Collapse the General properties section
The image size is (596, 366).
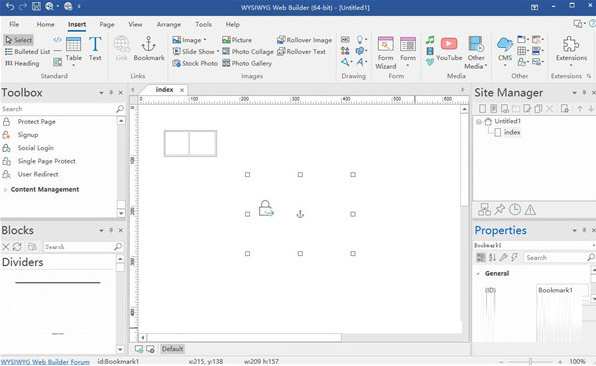(x=478, y=274)
